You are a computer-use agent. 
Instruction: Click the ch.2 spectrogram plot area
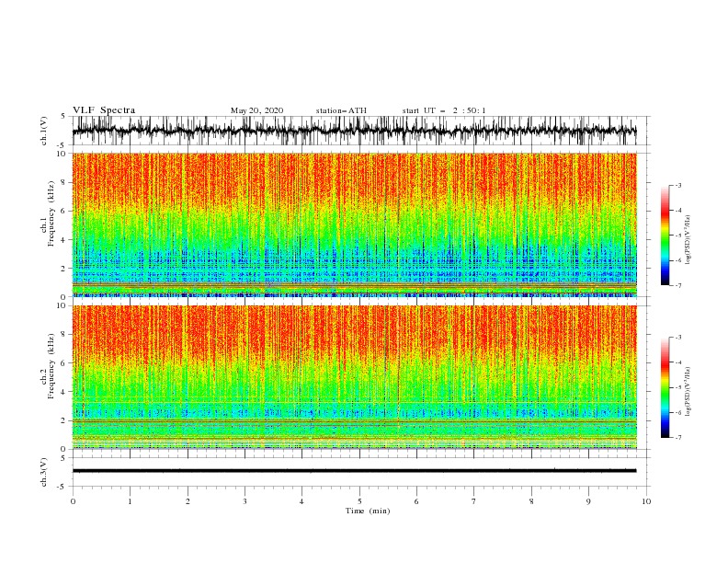point(354,377)
